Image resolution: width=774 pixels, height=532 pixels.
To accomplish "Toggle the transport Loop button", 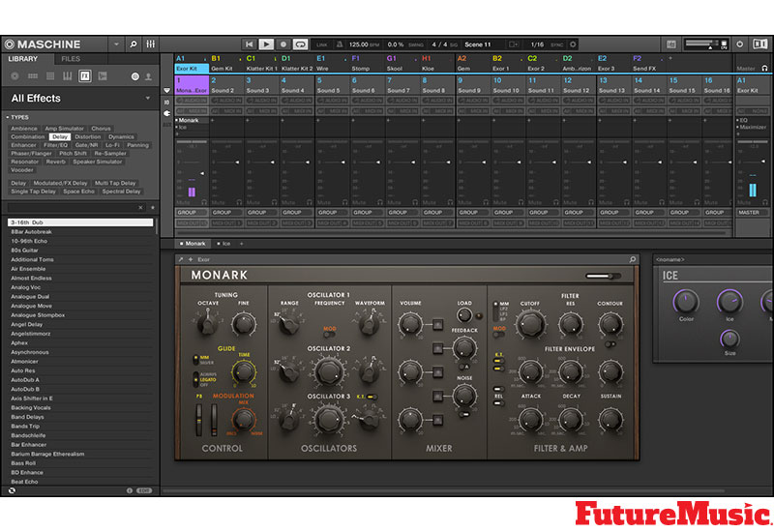I will [300, 44].
